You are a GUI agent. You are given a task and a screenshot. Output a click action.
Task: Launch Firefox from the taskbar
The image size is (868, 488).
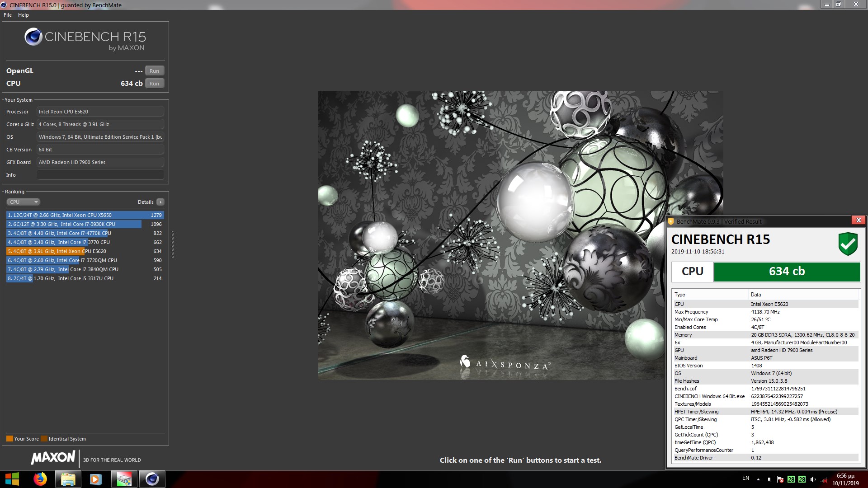(x=40, y=479)
